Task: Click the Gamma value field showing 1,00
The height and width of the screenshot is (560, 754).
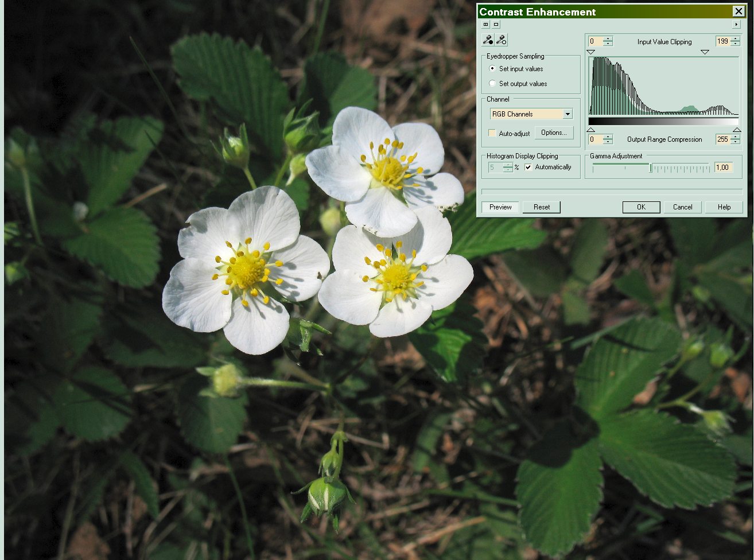Action: pyautogui.click(x=723, y=168)
